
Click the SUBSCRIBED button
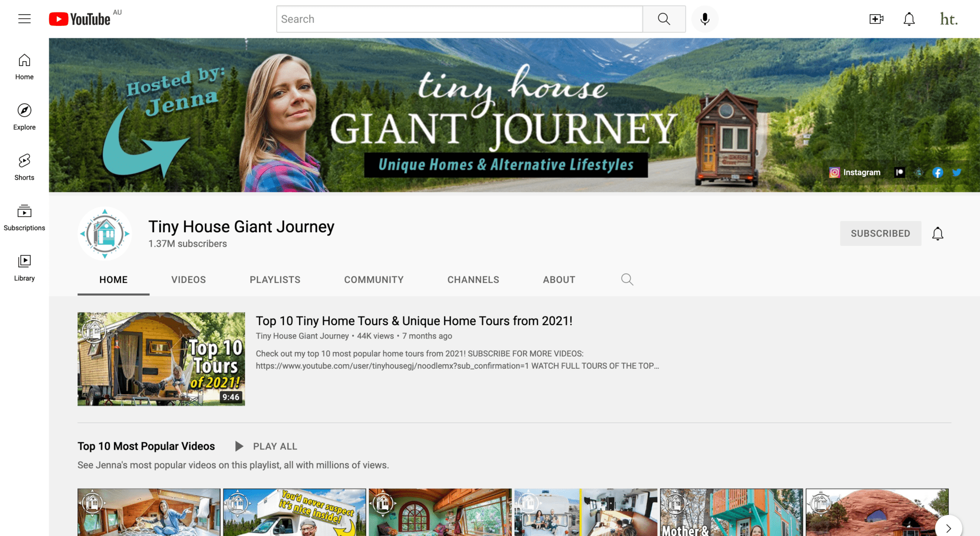(880, 233)
